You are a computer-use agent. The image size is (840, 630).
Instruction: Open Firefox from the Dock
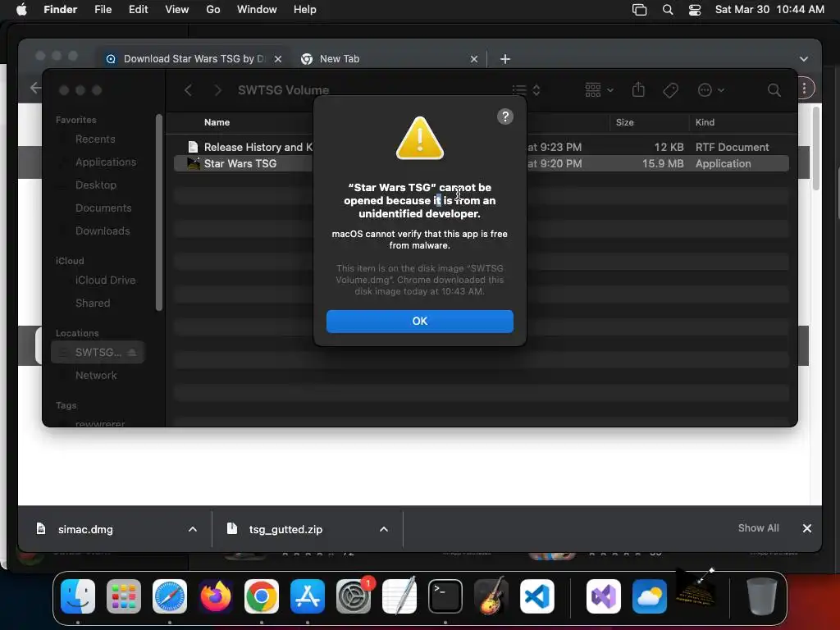point(216,596)
